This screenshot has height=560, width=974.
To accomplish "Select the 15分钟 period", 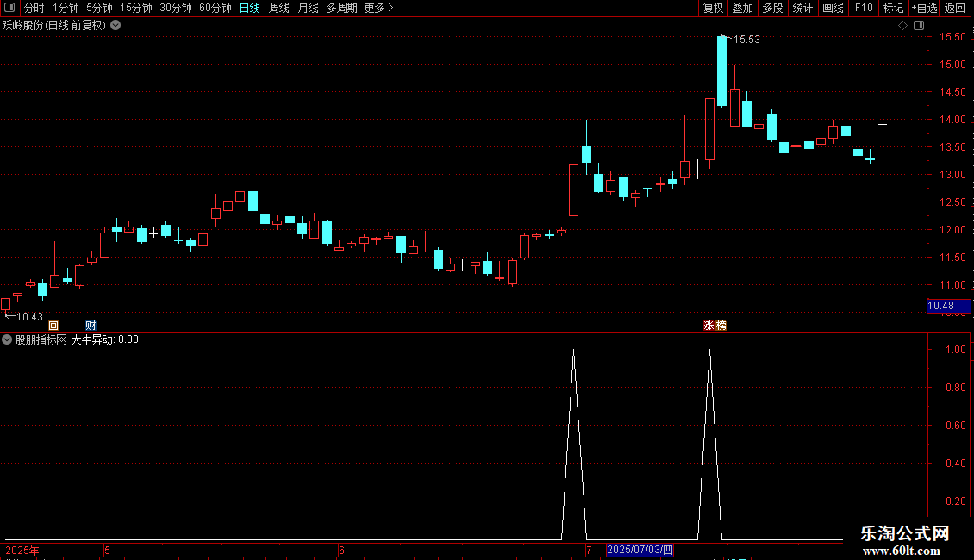I will point(136,8).
